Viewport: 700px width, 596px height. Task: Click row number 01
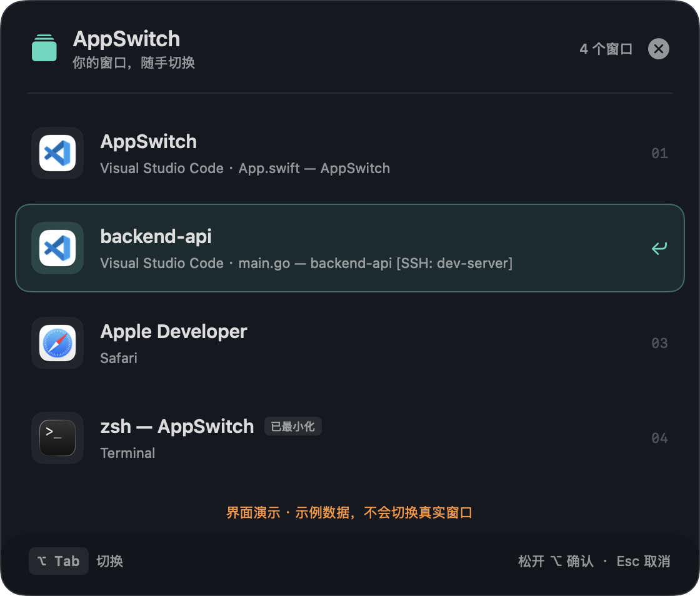tap(659, 154)
